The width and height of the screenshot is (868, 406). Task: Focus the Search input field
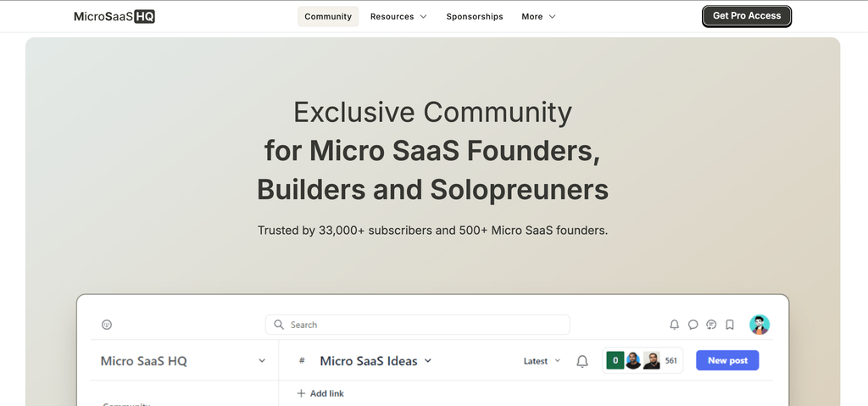tap(417, 325)
